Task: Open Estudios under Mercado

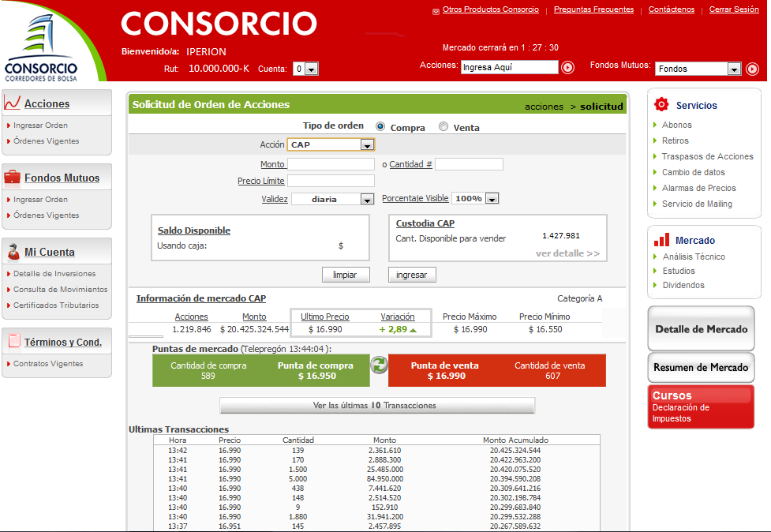Action: click(x=679, y=271)
